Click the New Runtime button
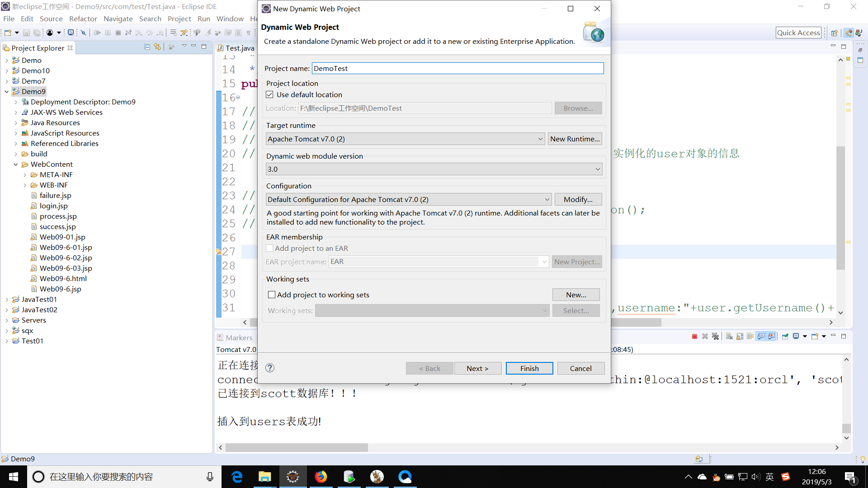This screenshot has height=488, width=868. [x=575, y=139]
